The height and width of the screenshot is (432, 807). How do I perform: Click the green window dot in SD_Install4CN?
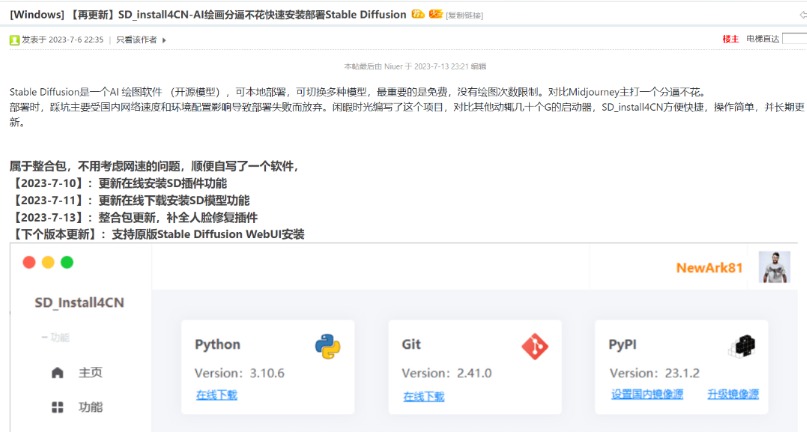pyautogui.click(x=67, y=263)
